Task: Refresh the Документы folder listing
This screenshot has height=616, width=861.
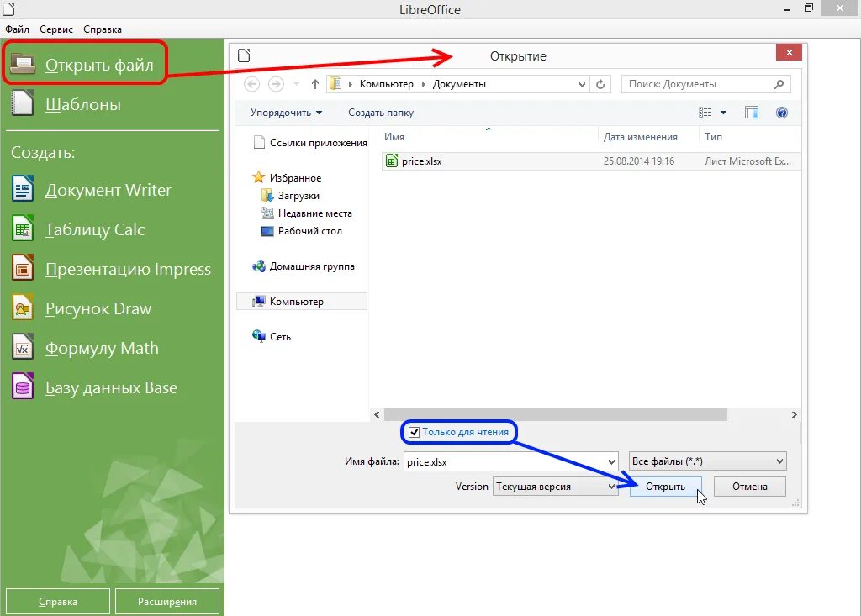Action: (600, 84)
